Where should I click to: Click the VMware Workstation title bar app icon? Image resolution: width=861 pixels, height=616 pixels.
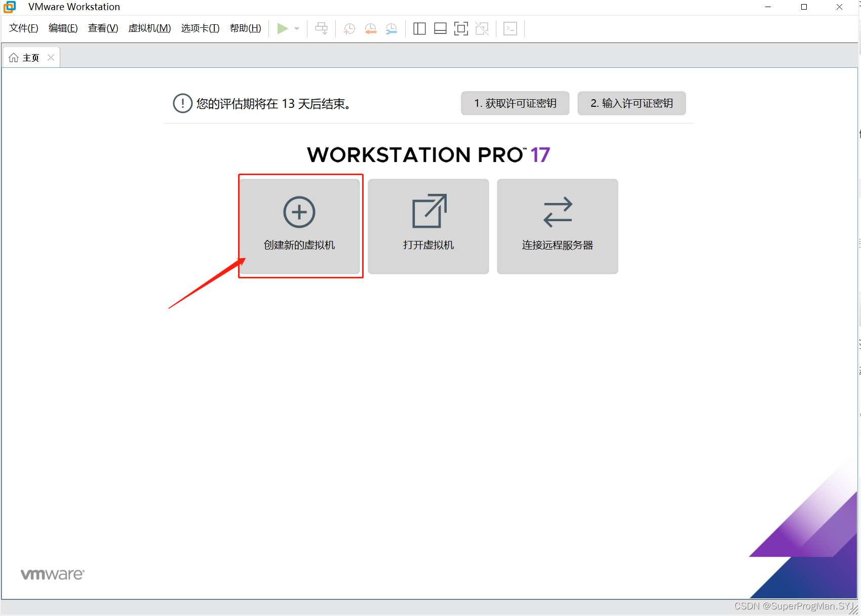point(10,7)
